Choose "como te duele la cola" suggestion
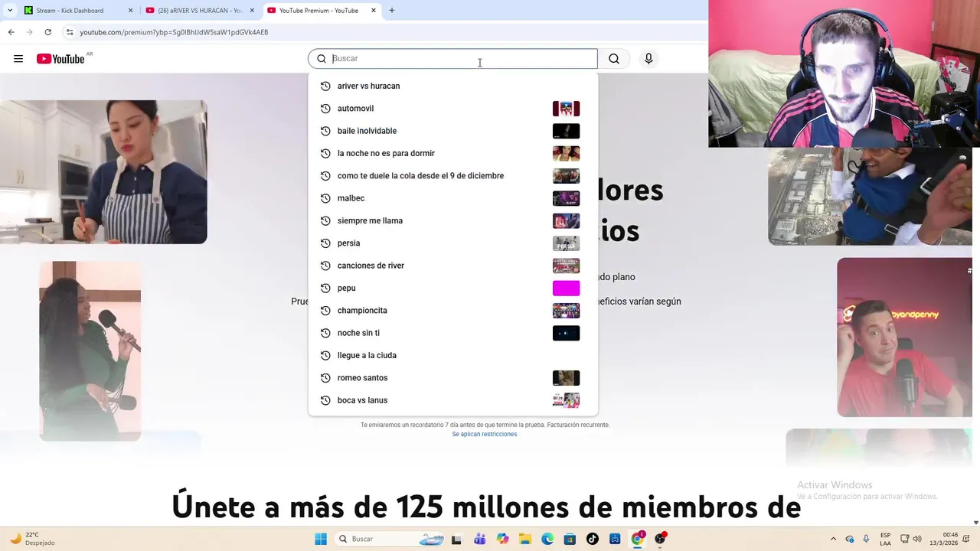 tap(452, 176)
